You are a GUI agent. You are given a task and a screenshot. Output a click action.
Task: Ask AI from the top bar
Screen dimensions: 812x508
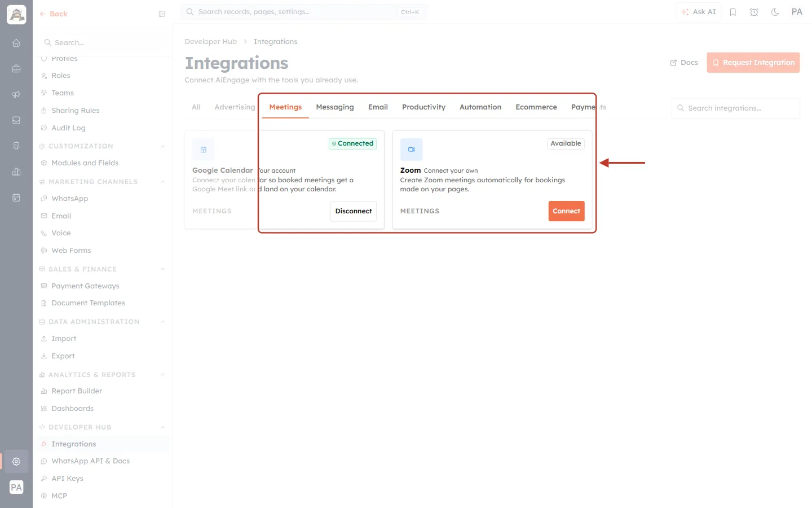699,12
